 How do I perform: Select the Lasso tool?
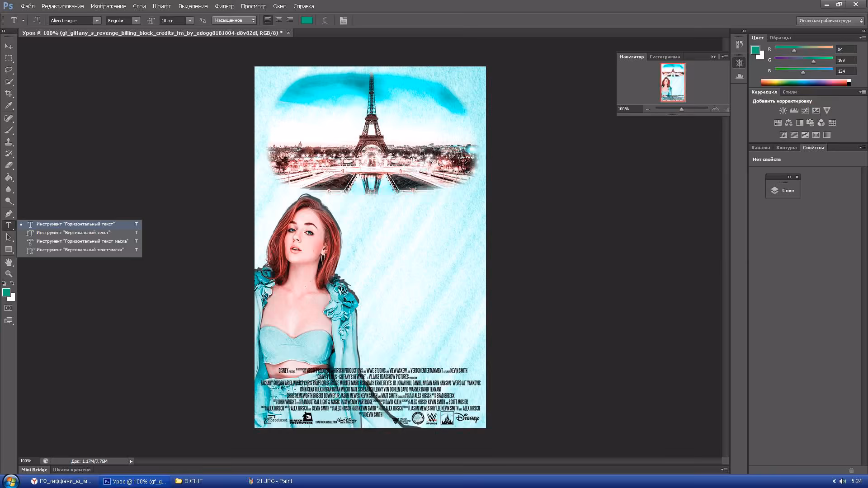[9, 70]
